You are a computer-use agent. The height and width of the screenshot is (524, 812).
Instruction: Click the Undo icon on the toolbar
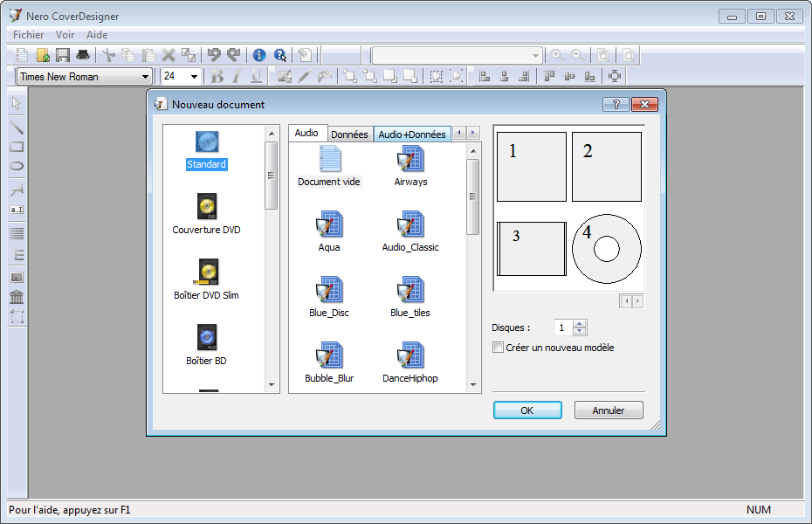click(213, 54)
